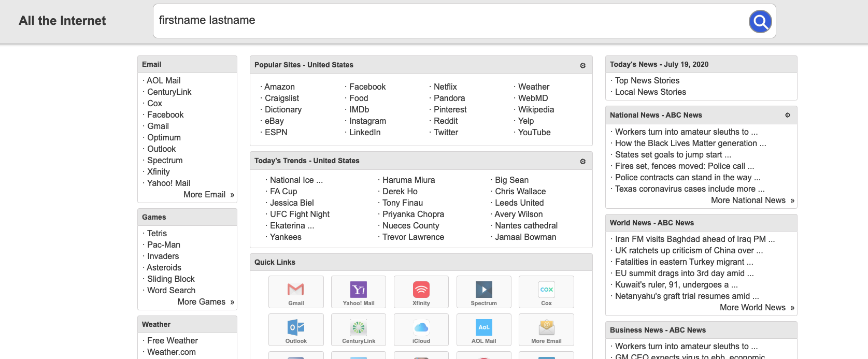Open trend UFC Fight Night

click(300, 214)
